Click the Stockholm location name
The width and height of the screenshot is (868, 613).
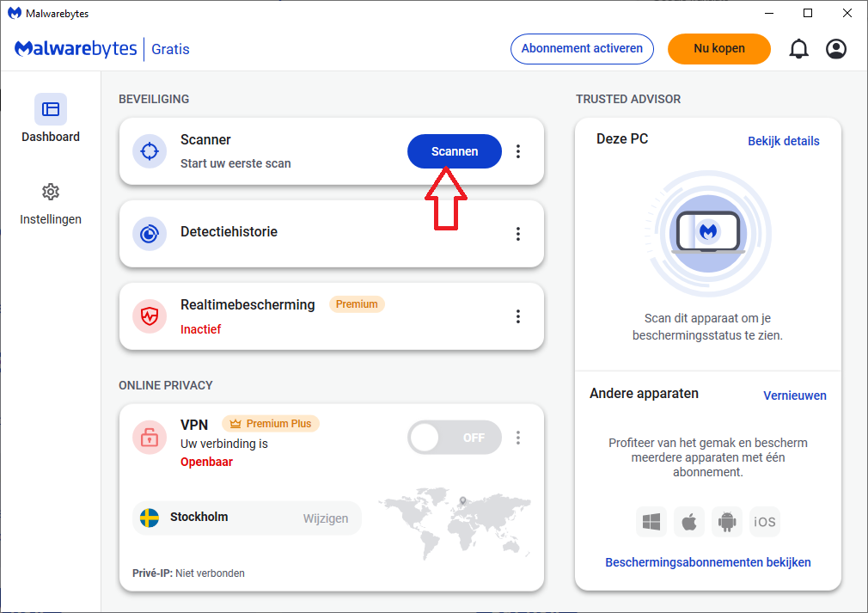click(x=199, y=517)
